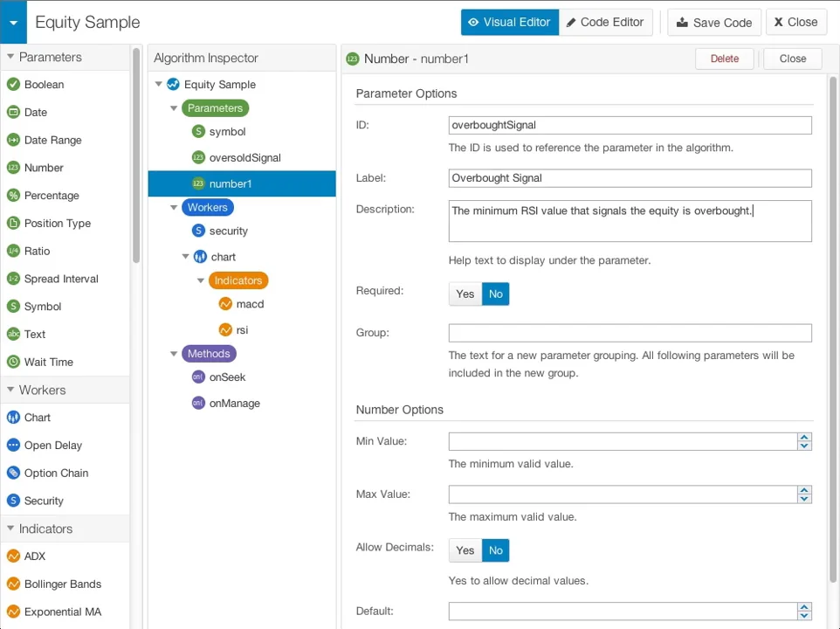Click the Bollinger Bands indicator icon
Image resolution: width=840 pixels, height=629 pixels.
[13, 584]
